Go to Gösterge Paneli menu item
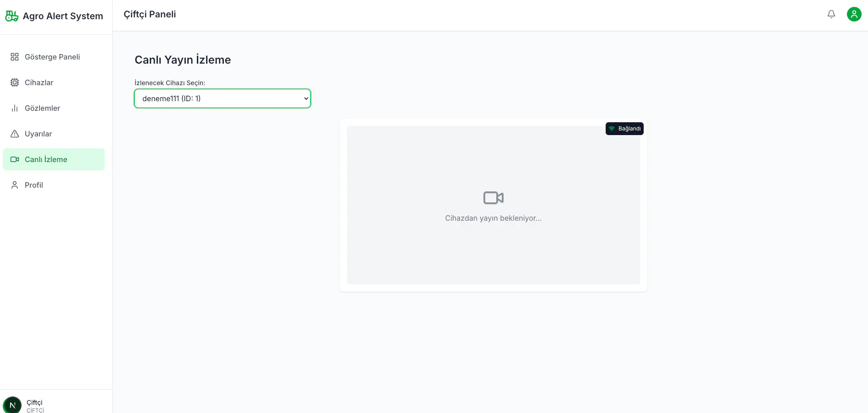868x413 pixels. click(54, 57)
